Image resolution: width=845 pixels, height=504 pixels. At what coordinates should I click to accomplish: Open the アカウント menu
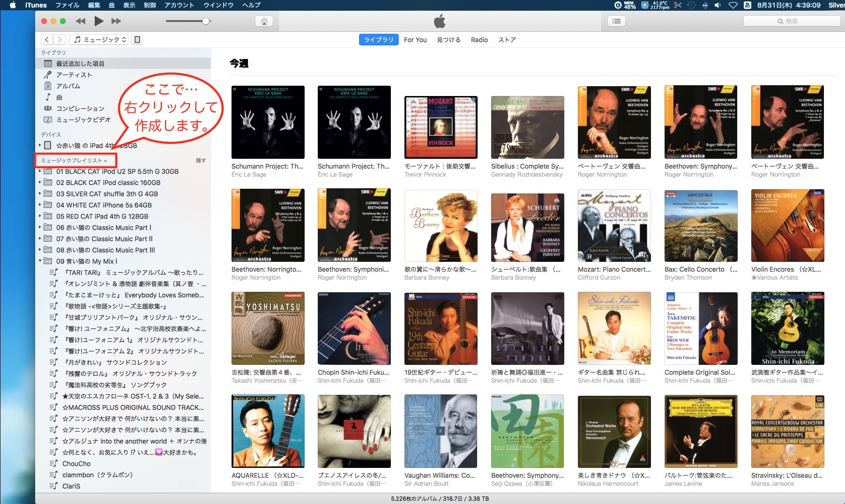point(179,5)
